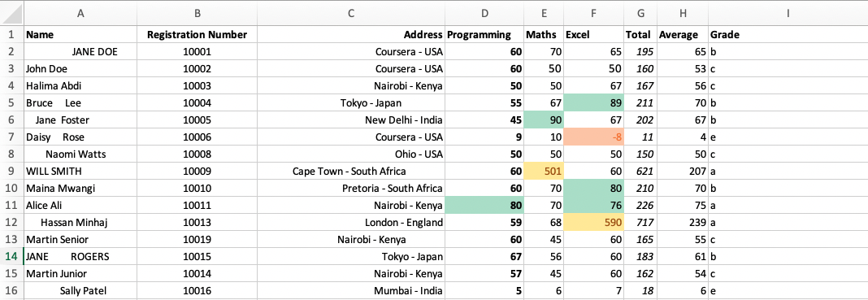Image resolution: width=868 pixels, height=300 pixels.
Task: Select the entire sheet with the corner triangle
Action: click(x=11, y=13)
